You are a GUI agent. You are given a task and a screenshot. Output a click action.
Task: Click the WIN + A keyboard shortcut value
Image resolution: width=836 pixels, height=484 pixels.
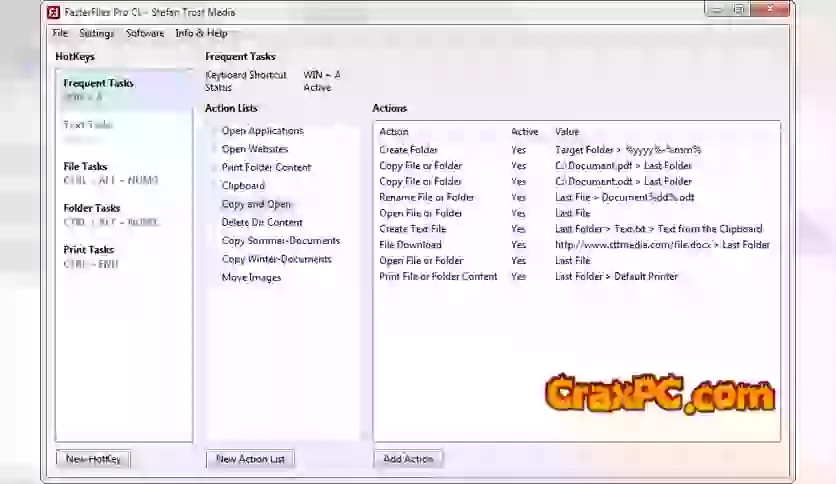tap(321, 75)
